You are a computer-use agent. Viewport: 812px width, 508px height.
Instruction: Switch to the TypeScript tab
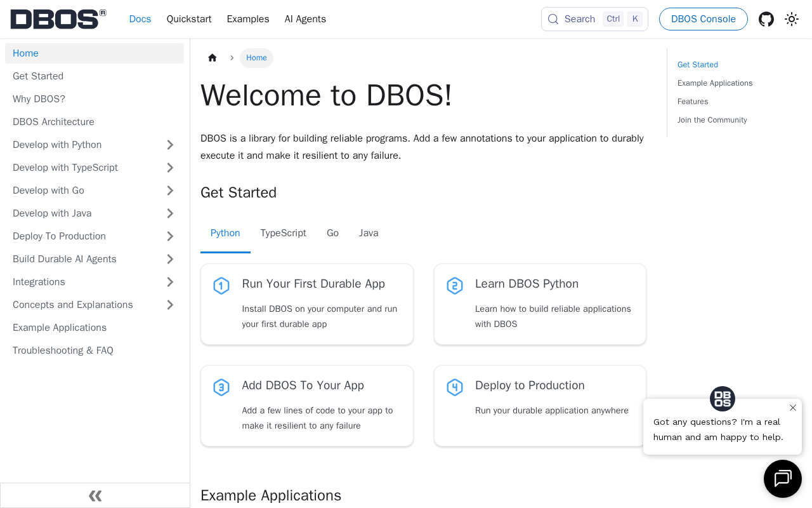coord(284,233)
